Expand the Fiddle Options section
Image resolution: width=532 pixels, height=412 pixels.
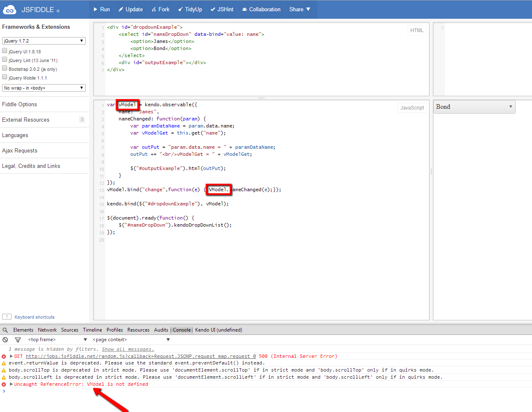(x=45, y=104)
